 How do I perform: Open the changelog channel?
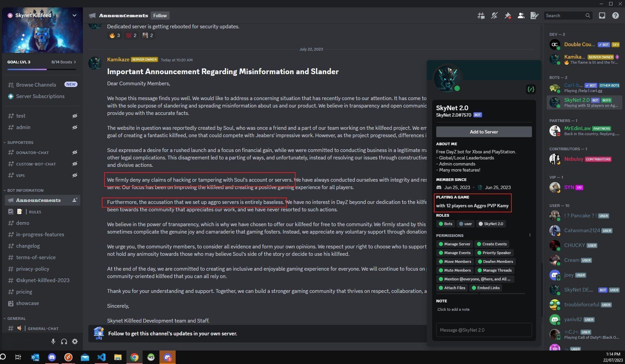tap(42, 246)
